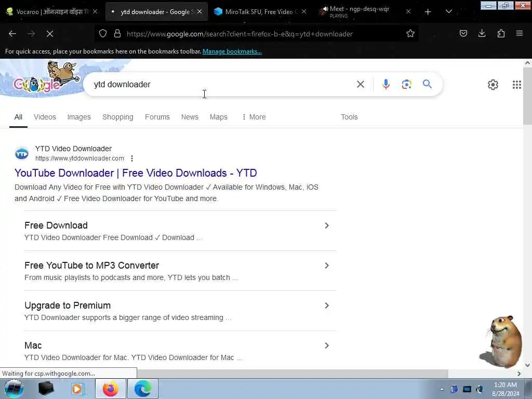Image resolution: width=532 pixels, height=399 pixels.
Task: Click the YTD site favicon
Action: point(22,154)
